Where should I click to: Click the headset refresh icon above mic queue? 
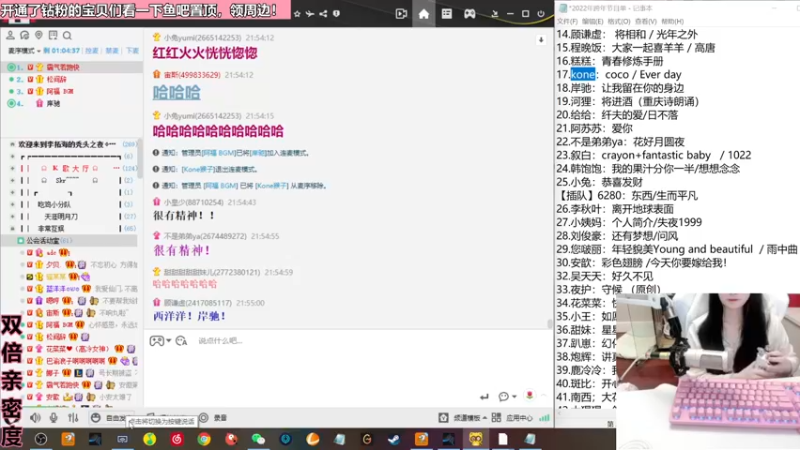point(24,35)
